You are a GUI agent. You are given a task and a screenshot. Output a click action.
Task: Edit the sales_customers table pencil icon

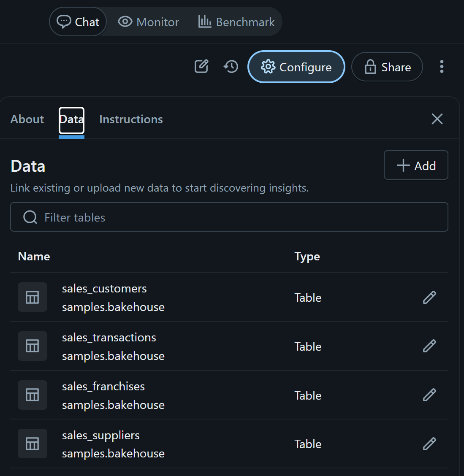click(429, 297)
